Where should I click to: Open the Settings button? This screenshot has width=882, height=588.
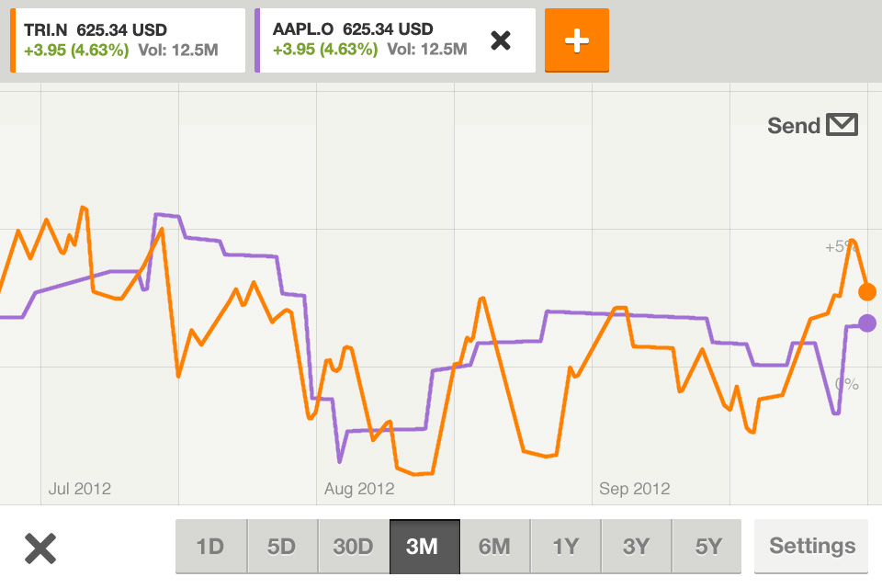pos(811,547)
